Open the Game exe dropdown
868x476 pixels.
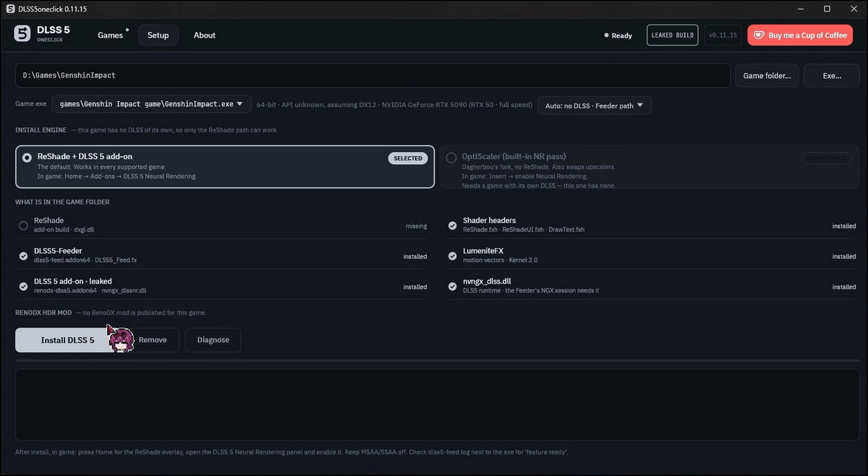[x=152, y=104]
